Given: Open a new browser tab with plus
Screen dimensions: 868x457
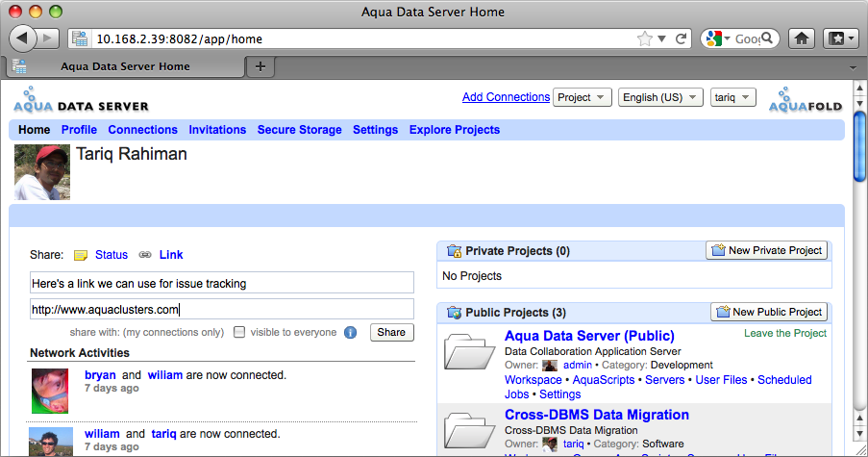Looking at the screenshot, I should [x=260, y=66].
